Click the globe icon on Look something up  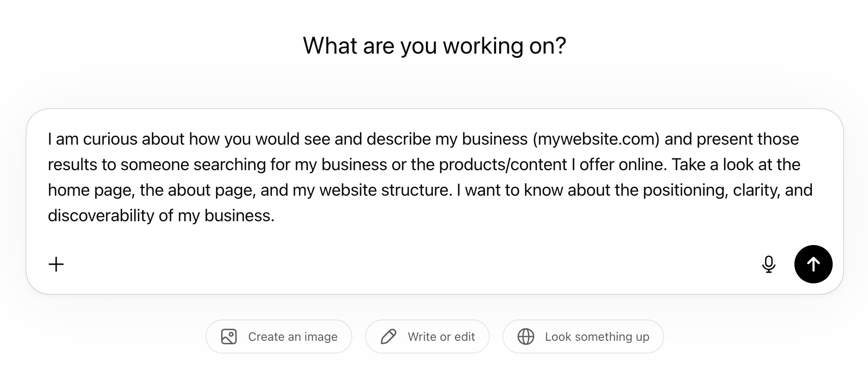526,336
